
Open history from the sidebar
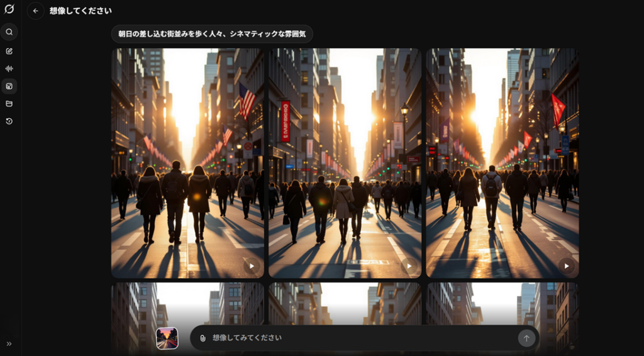(x=9, y=121)
